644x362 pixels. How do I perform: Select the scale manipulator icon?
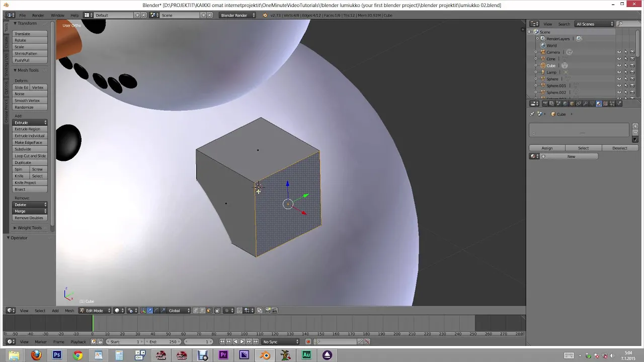(x=163, y=311)
